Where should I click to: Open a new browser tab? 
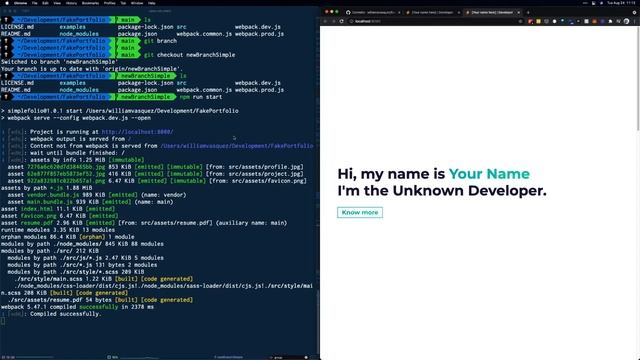pos(528,13)
